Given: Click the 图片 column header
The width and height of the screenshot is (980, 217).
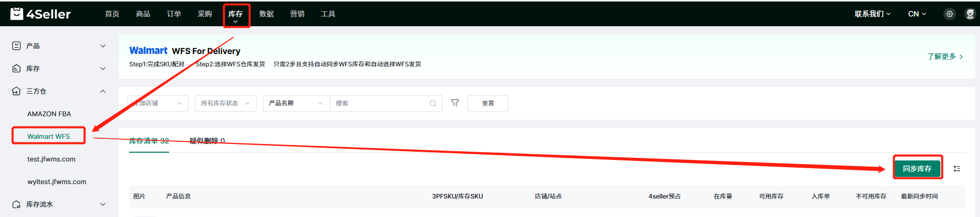Looking at the screenshot, I should point(139,196).
